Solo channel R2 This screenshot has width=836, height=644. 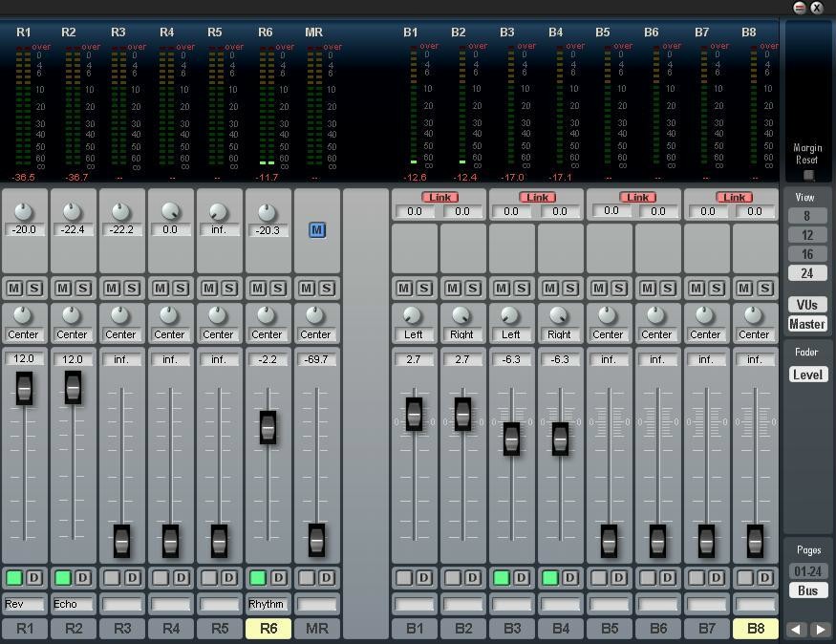click(x=83, y=288)
